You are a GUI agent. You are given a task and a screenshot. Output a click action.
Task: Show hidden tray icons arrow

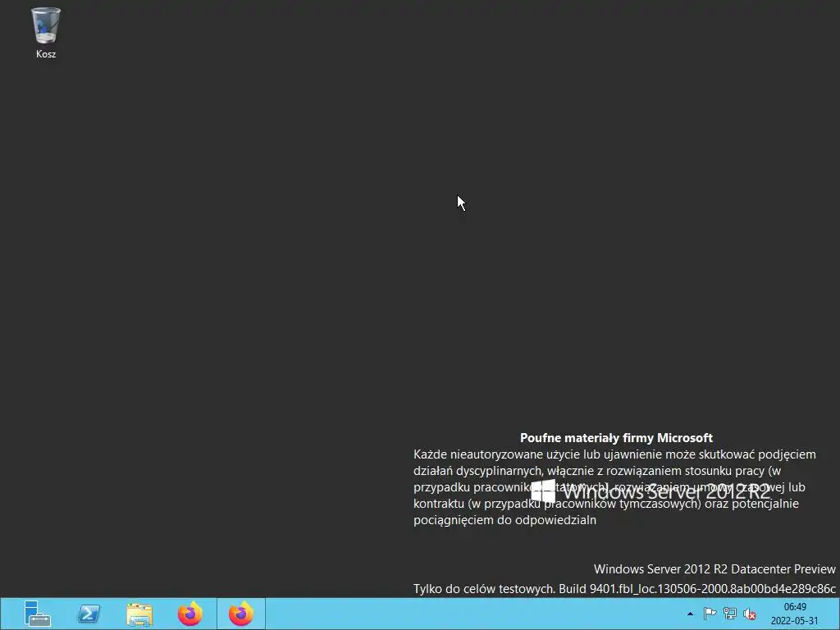(x=690, y=614)
